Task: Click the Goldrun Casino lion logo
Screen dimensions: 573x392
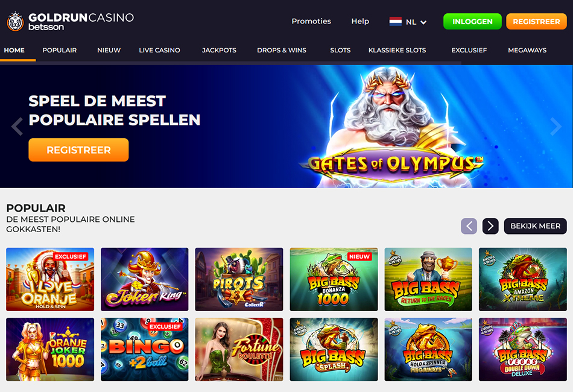Action: [x=15, y=22]
